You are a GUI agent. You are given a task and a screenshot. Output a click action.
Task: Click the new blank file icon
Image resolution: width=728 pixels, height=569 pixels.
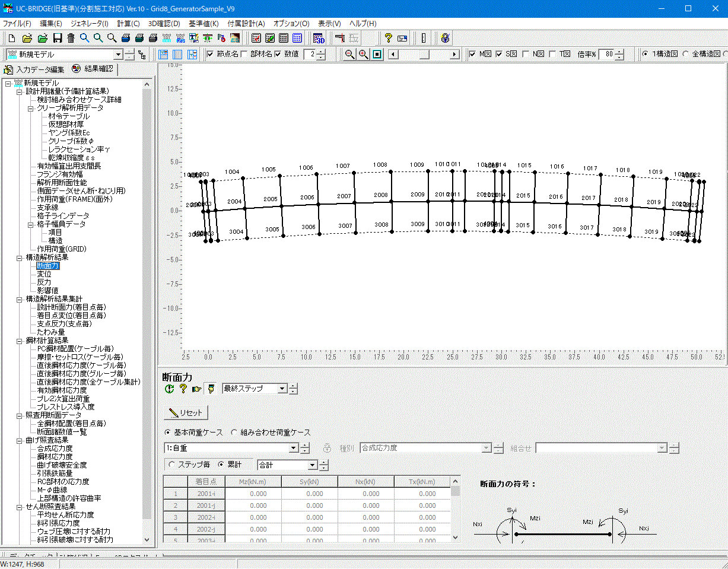[x=11, y=38]
